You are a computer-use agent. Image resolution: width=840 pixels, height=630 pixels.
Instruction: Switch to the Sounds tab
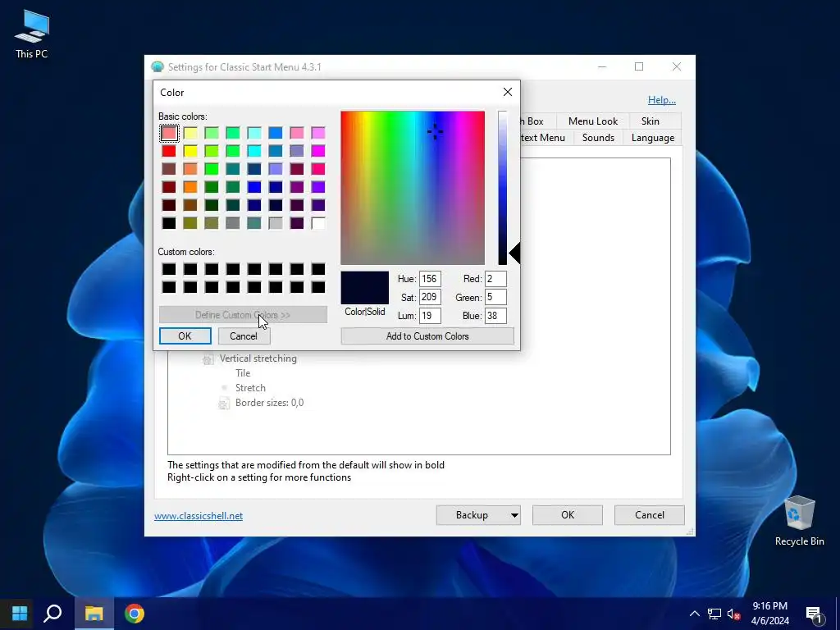click(x=598, y=138)
